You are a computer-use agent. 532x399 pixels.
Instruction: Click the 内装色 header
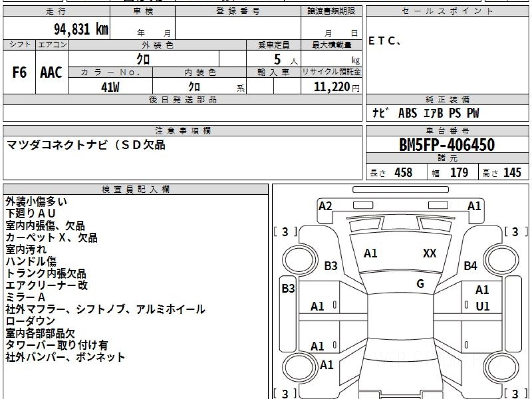coord(199,72)
